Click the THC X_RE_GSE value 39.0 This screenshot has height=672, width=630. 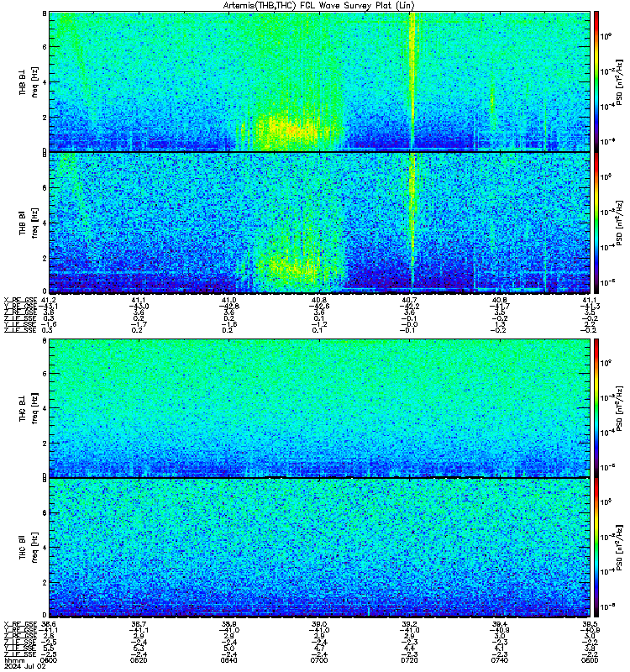[x=319, y=624]
